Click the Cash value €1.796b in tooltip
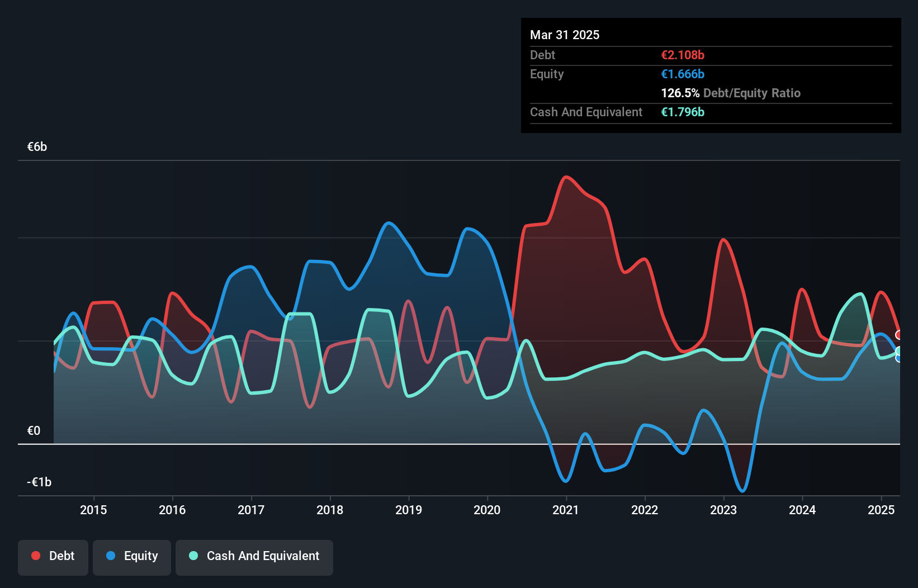 pos(683,112)
